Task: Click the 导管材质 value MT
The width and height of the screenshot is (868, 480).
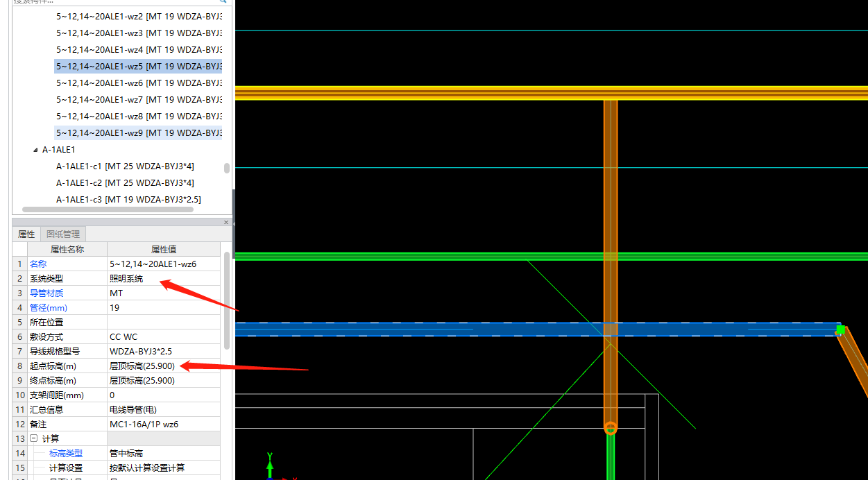Action: [164, 293]
